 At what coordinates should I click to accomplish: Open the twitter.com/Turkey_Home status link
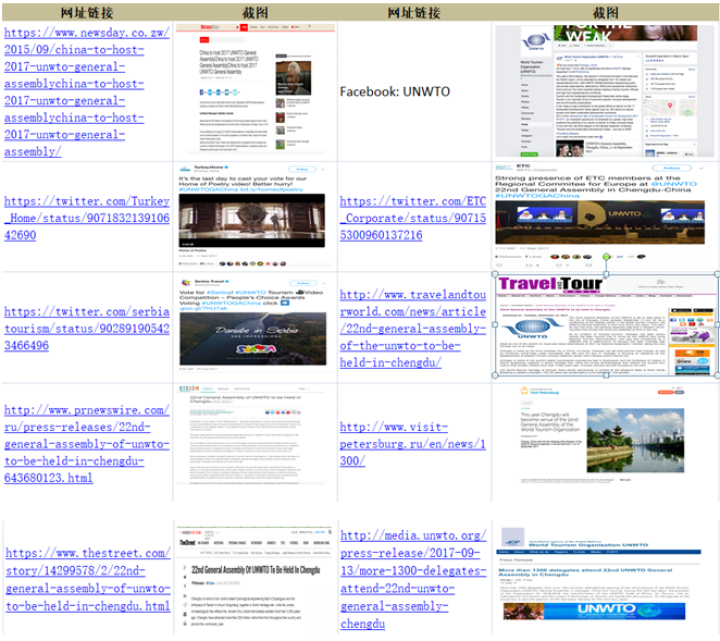point(87,218)
